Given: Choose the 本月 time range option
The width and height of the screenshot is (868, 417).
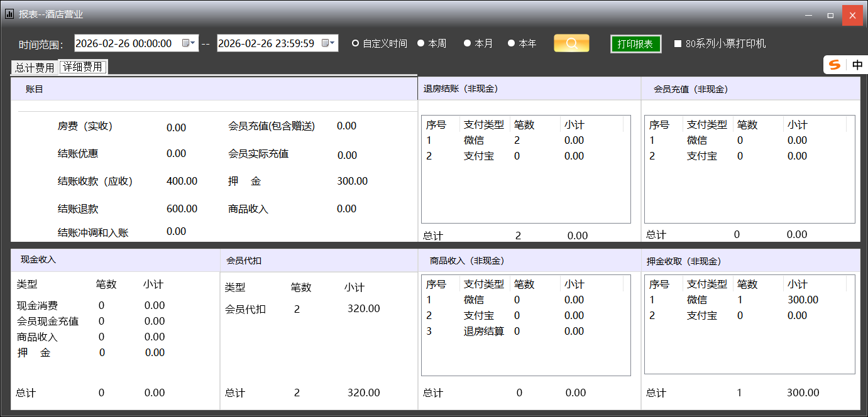Looking at the screenshot, I should 467,43.
